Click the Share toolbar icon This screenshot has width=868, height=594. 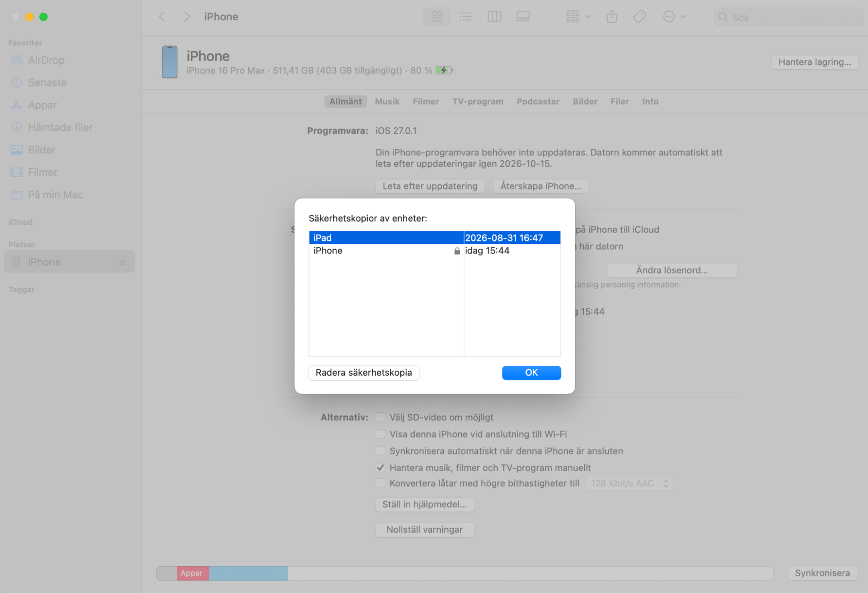pos(612,17)
